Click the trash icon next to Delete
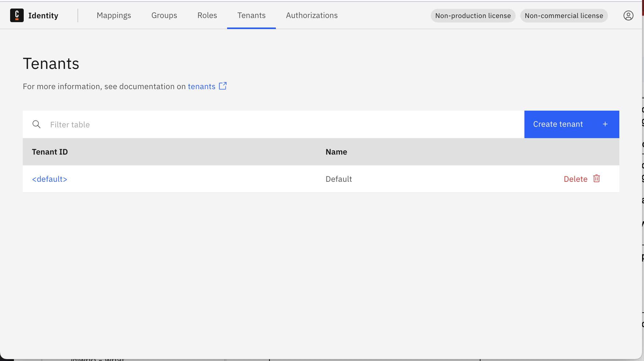Screen dimensions: 644x361 (597, 179)
